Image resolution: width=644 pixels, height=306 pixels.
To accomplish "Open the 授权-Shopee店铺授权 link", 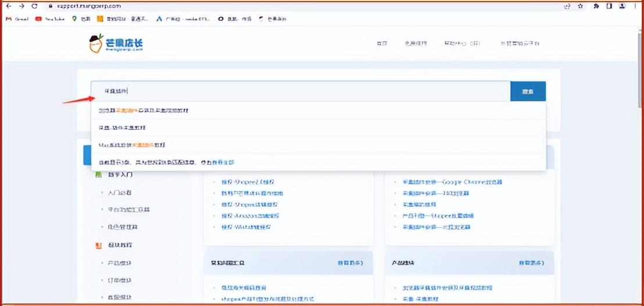I will [x=250, y=204].
